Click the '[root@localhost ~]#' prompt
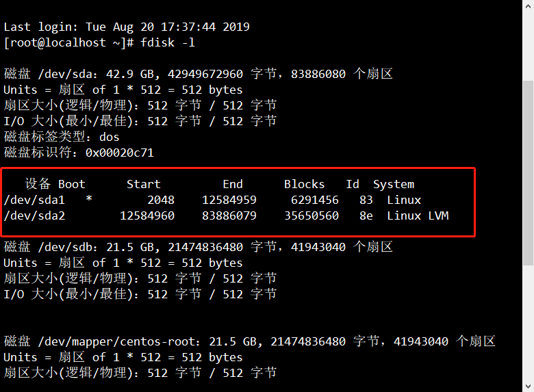The height and width of the screenshot is (392, 534). pos(68,42)
